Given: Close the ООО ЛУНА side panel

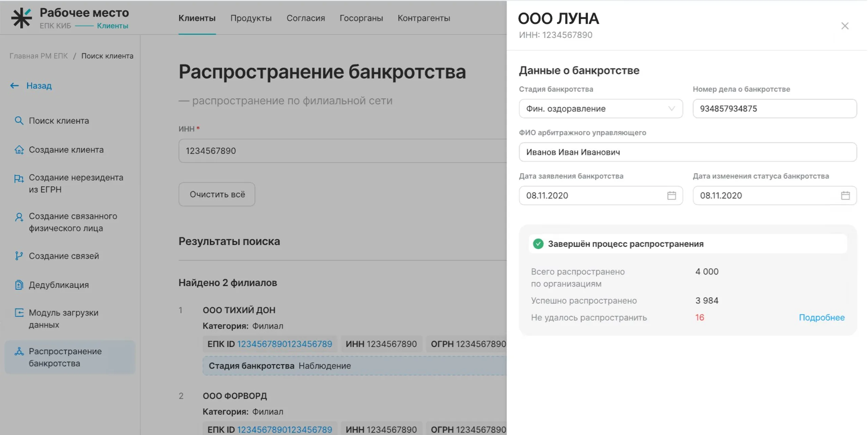Looking at the screenshot, I should pyautogui.click(x=845, y=26).
